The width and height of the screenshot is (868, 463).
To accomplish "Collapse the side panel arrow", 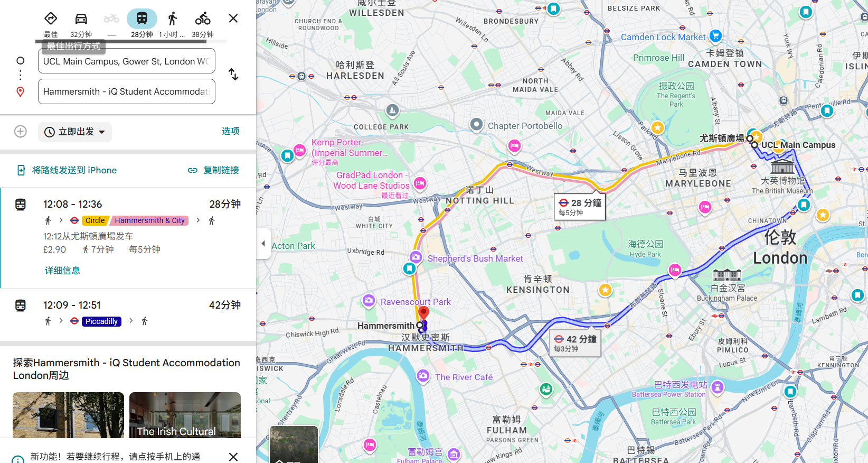I will [x=263, y=244].
